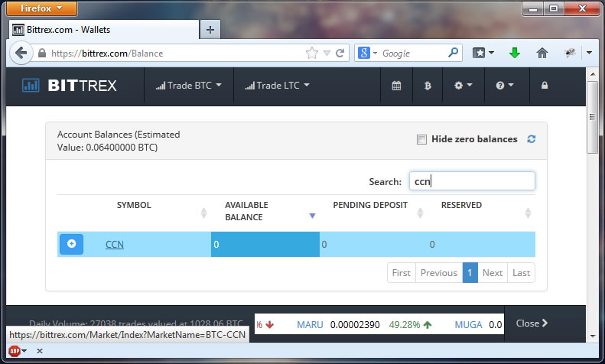Click the MARU price 0.00002390

(x=355, y=325)
